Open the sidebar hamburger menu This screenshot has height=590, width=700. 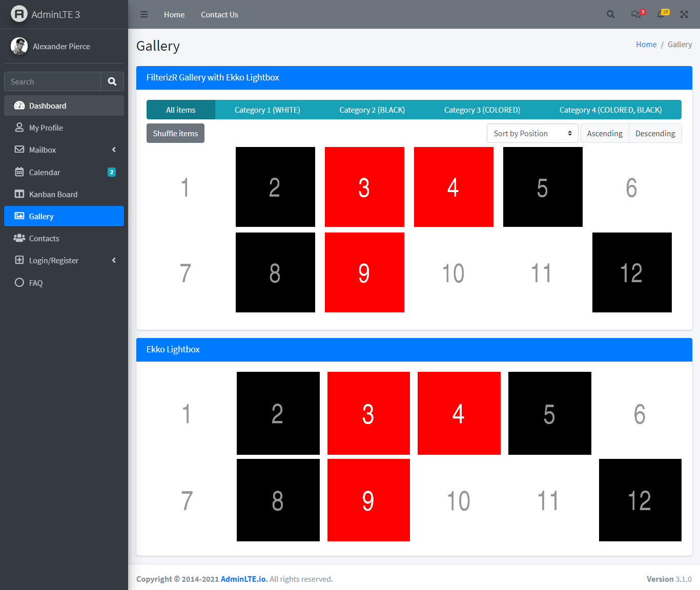(x=144, y=14)
